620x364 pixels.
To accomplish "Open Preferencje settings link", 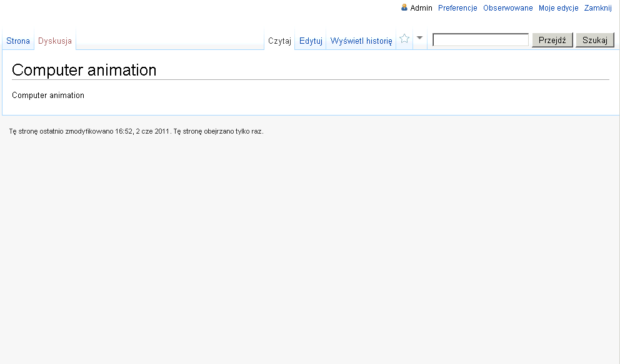I will (x=457, y=8).
